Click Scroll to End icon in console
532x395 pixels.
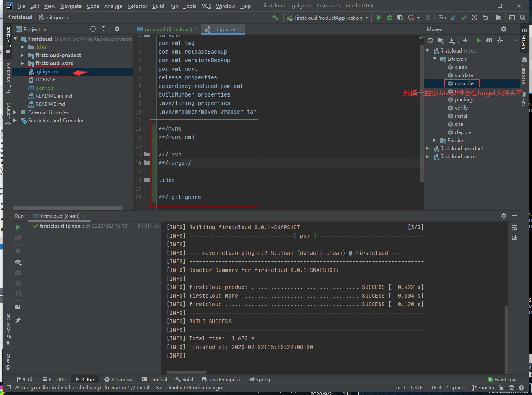tap(514, 238)
